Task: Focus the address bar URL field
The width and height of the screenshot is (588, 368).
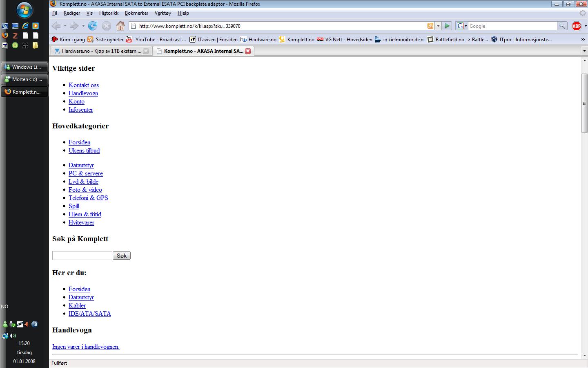Action: pyautogui.click(x=282, y=26)
